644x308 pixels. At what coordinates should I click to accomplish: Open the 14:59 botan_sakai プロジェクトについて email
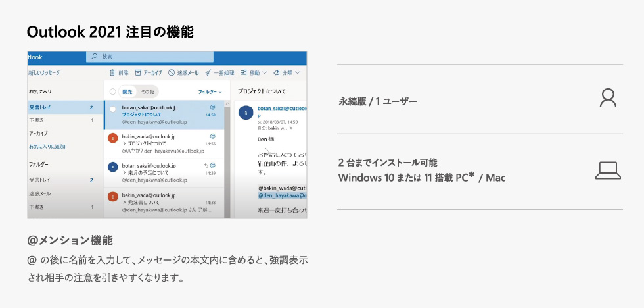(x=164, y=115)
